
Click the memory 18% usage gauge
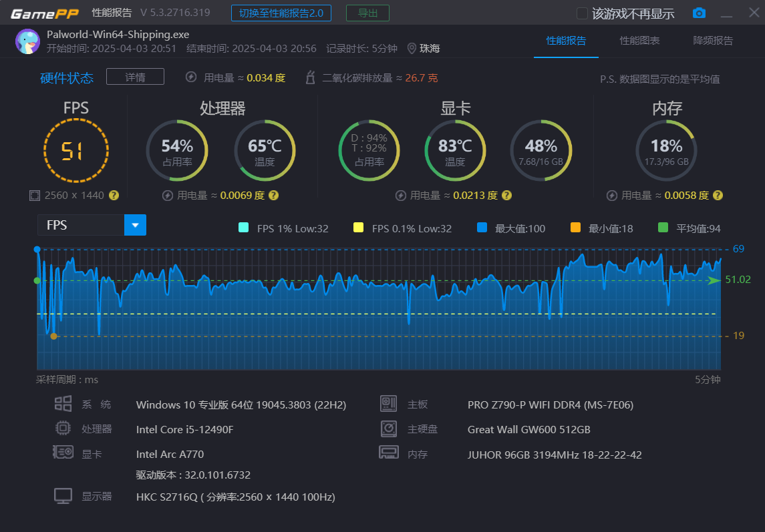point(666,150)
